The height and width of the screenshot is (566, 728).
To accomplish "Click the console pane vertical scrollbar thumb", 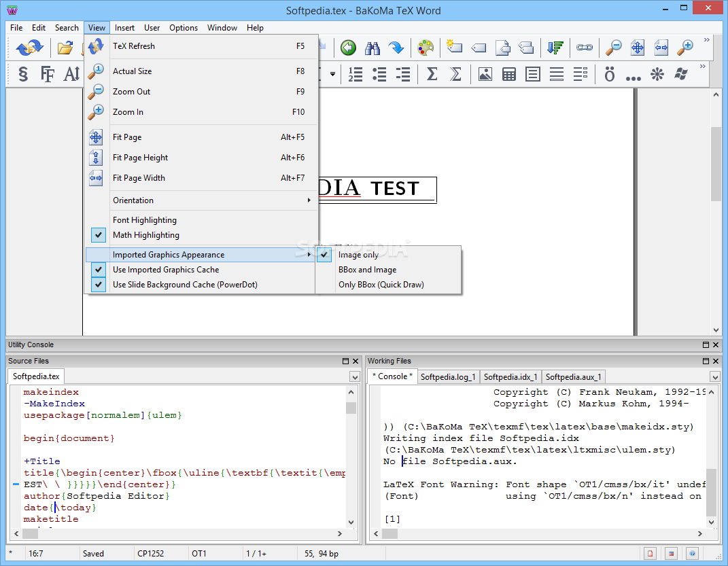I will pos(711,492).
